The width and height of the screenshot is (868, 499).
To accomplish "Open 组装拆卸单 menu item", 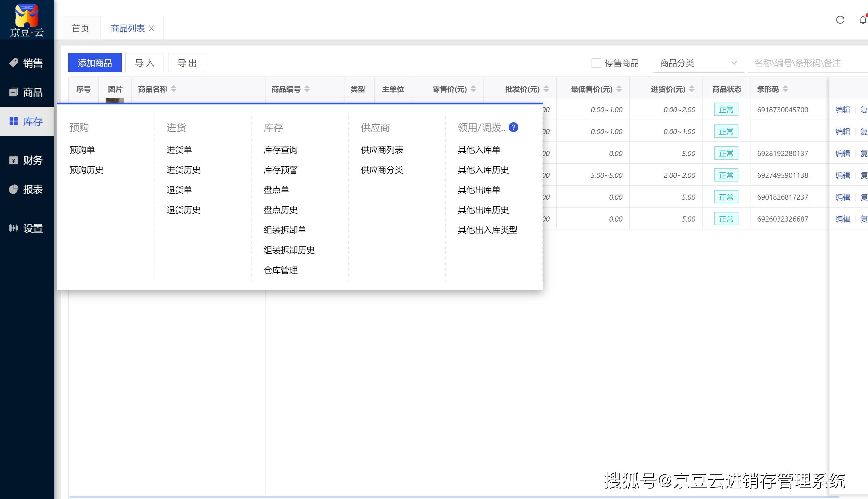I will coord(285,230).
